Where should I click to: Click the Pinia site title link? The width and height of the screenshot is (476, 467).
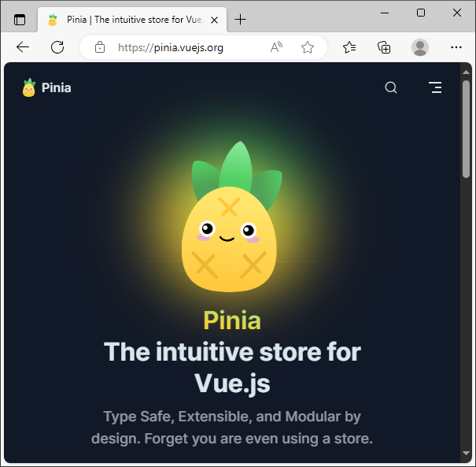56,88
